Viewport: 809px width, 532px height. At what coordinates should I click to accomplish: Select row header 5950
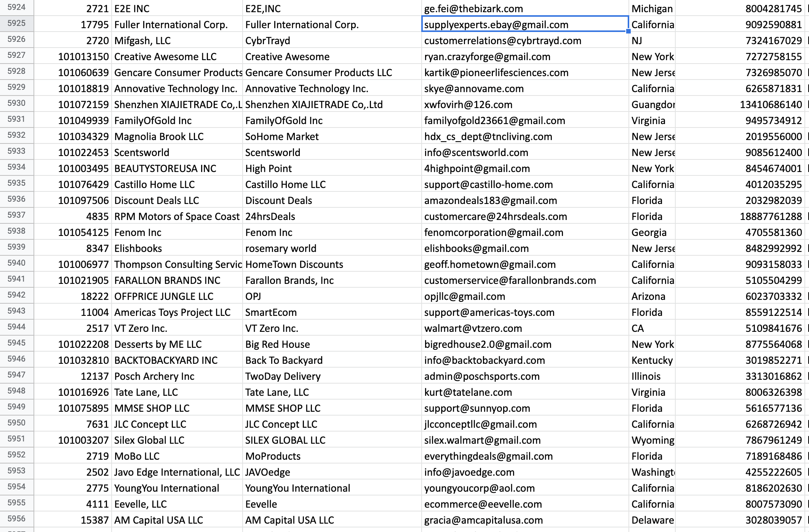click(x=17, y=423)
